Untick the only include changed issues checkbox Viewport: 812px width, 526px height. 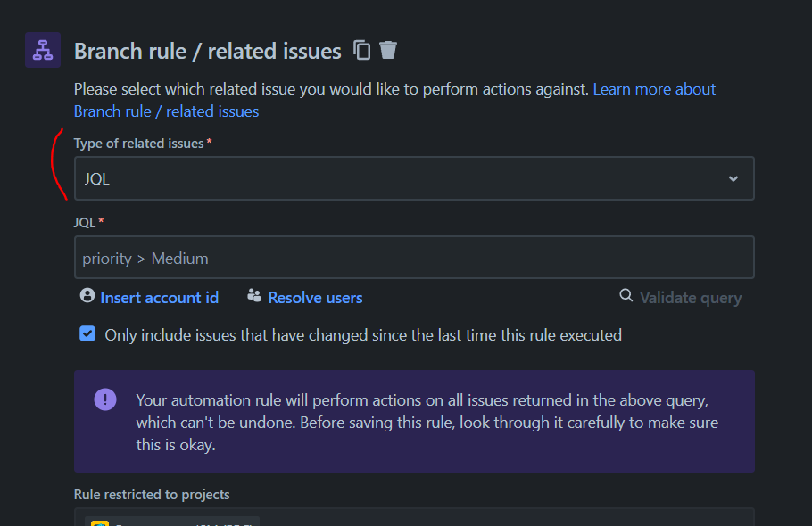tap(87, 334)
